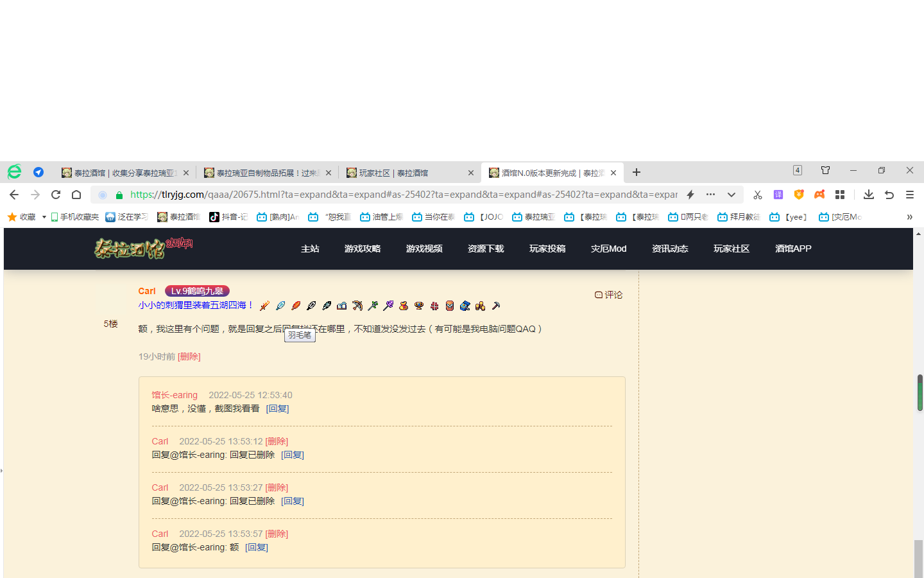Open the purple translate extension icon
The image size is (924, 578).
(778, 195)
